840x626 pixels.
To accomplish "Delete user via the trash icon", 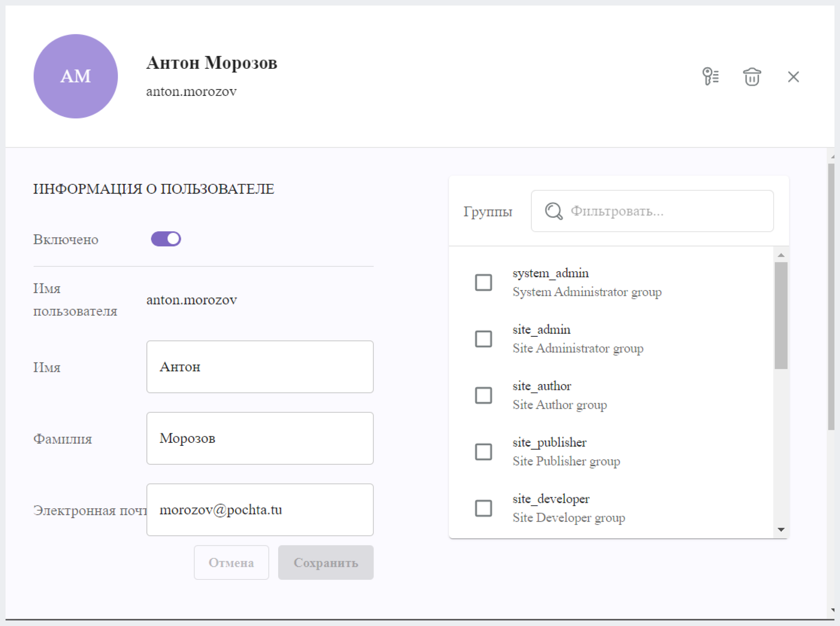I will point(752,77).
